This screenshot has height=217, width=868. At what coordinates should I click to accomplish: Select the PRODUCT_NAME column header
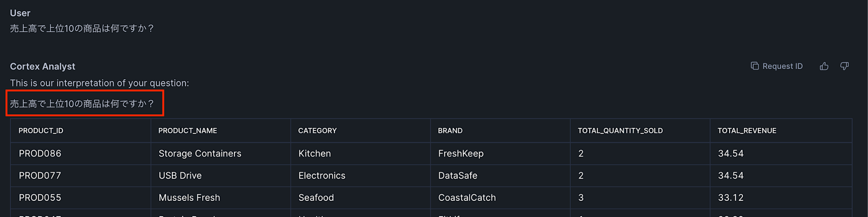pyautogui.click(x=187, y=130)
